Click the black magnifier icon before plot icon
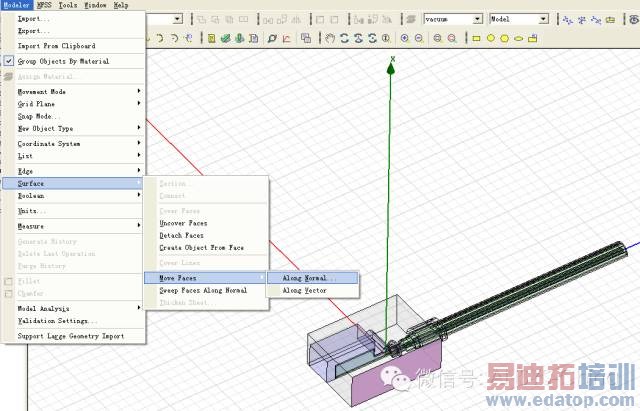This screenshot has height=411, width=640. (x=272, y=38)
